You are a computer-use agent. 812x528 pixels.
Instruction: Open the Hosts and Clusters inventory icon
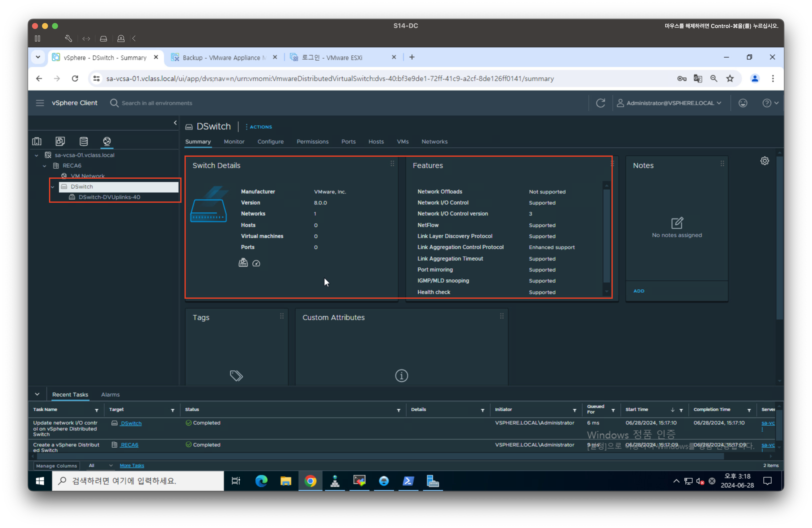pyautogui.click(x=37, y=141)
